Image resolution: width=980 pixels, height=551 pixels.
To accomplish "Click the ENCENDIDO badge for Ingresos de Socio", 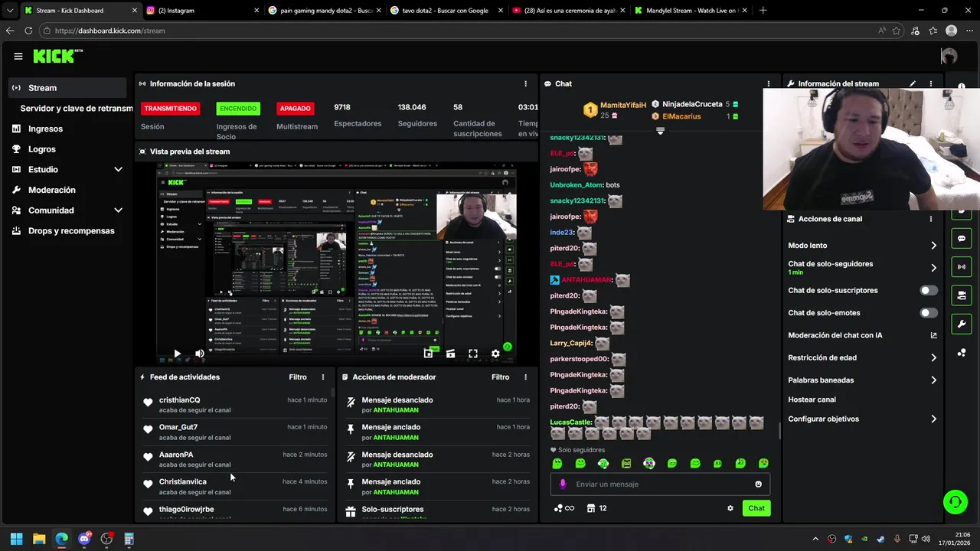I will pyautogui.click(x=238, y=109).
